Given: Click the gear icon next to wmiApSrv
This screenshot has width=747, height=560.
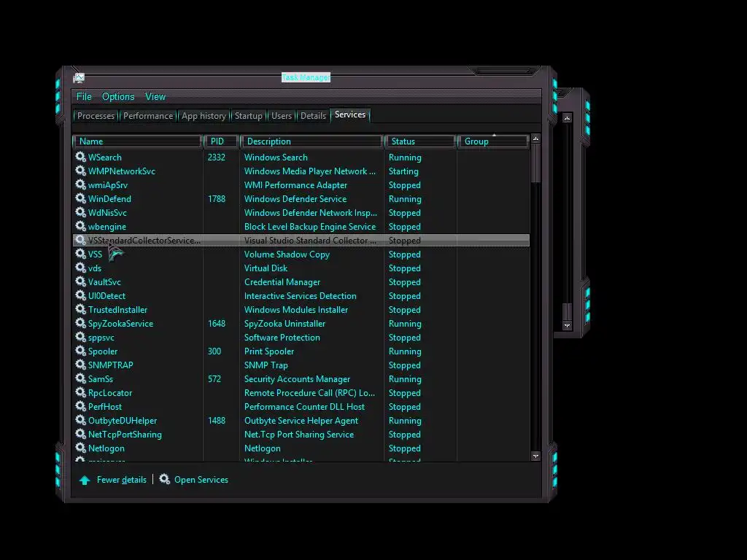Looking at the screenshot, I should click(x=80, y=184).
